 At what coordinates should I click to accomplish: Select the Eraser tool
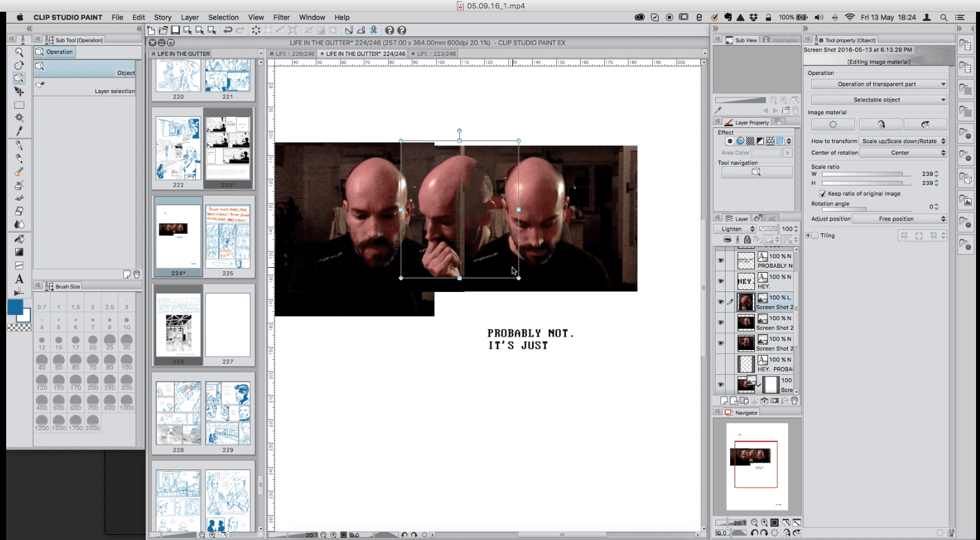(19, 211)
